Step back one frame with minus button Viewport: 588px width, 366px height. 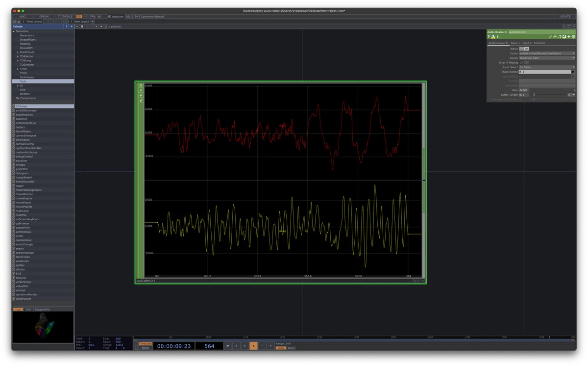pyautogui.click(x=262, y=346)
